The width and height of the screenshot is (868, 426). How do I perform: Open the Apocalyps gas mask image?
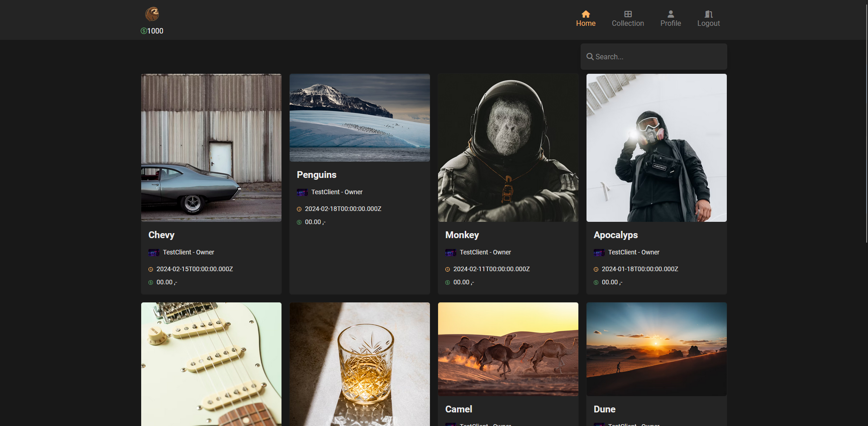coord(657,148)
